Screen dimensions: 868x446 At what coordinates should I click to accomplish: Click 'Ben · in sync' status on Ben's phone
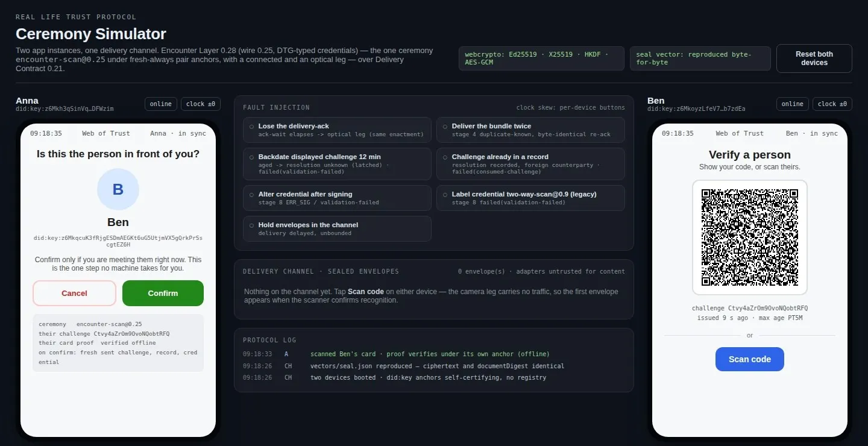pyautogui.click(x=812, y=134)
